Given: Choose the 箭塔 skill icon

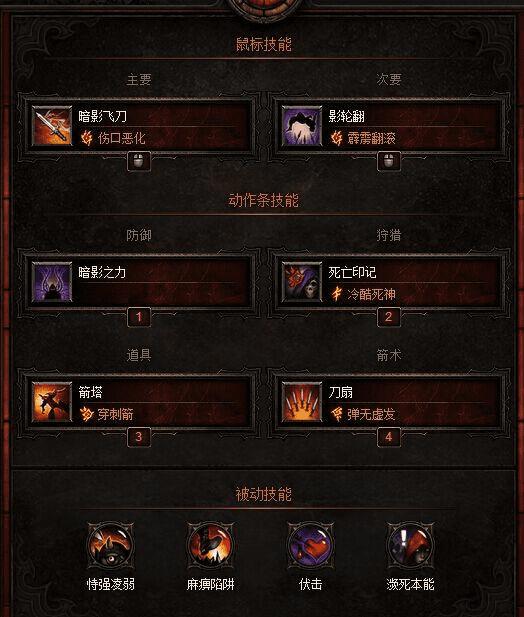Looking at the screenshot, I should [52, 402].
